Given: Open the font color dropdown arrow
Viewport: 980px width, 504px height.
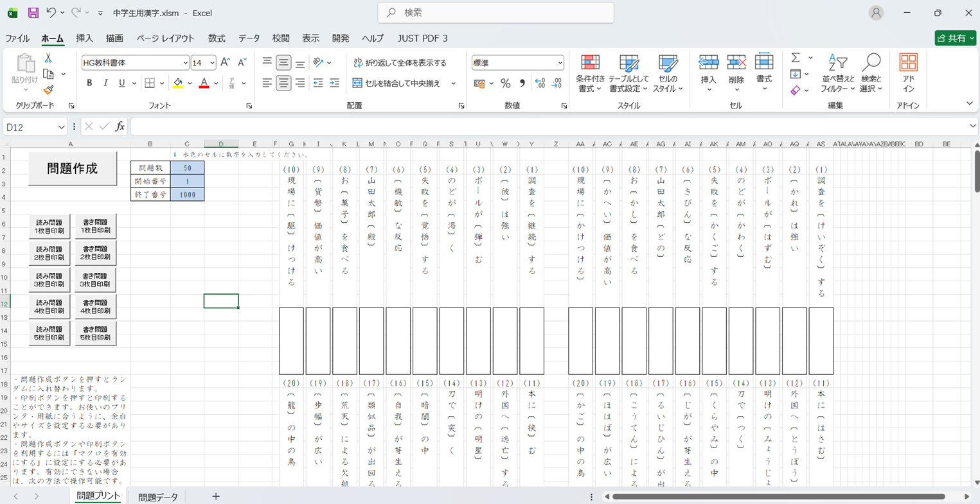Looking at the screenshot, I should click(216, 83).
